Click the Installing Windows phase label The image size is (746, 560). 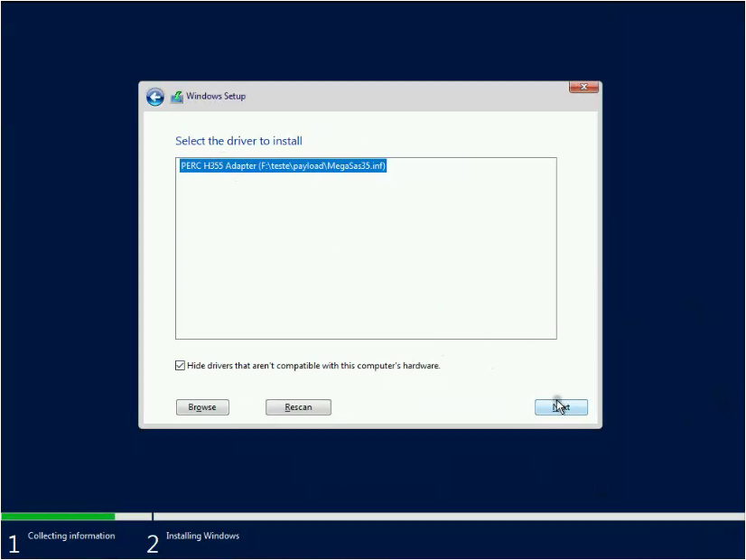[202, 535]
